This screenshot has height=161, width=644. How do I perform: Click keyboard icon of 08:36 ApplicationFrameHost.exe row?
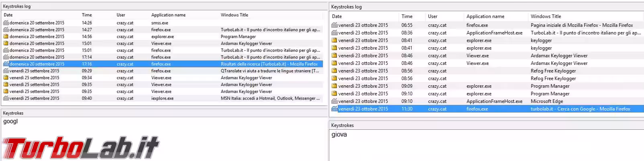pyautogui.click(x=334, y=33)
